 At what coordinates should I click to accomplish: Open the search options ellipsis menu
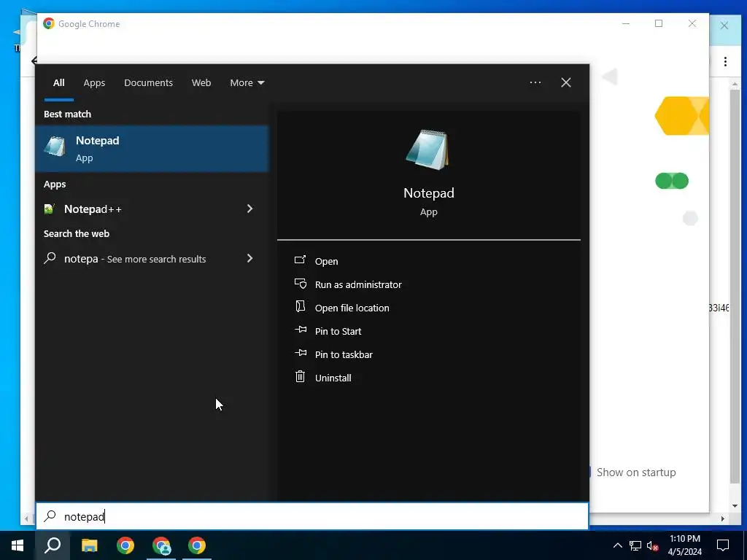point(535,82)
